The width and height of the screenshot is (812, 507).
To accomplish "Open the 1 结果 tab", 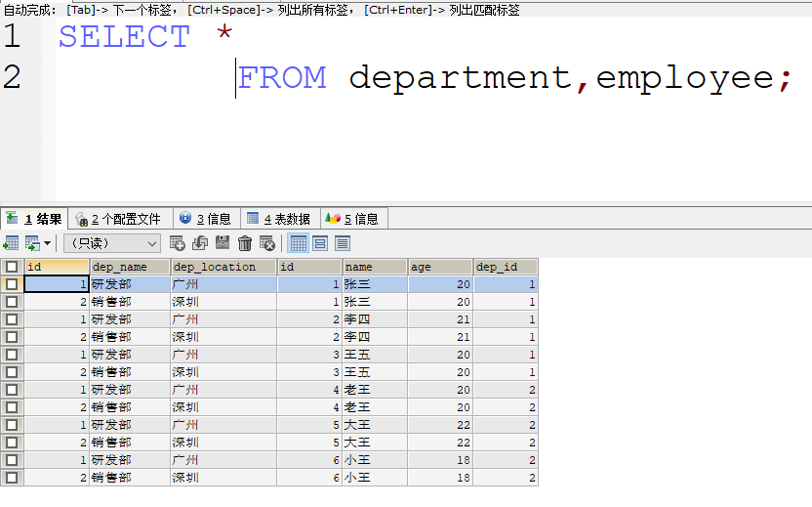I will click(x=34, y=219).
